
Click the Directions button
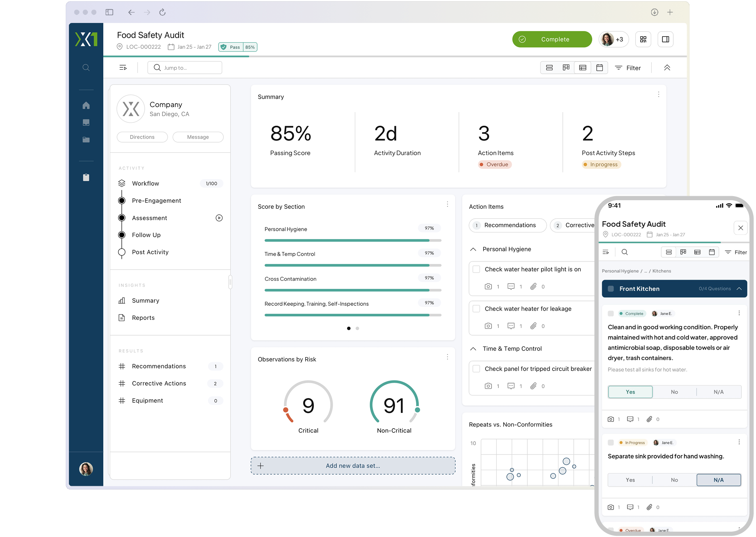click(x=142, y=137)
